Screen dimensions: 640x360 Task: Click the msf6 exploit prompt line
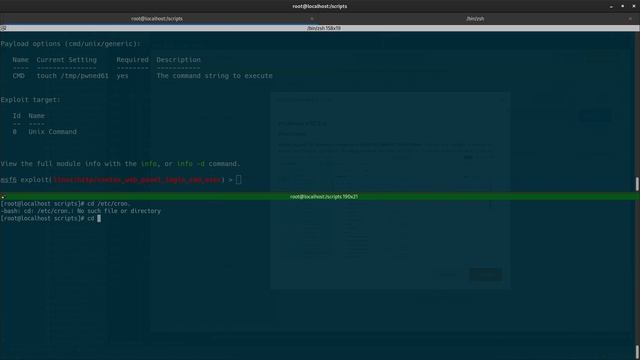[121, 180]
